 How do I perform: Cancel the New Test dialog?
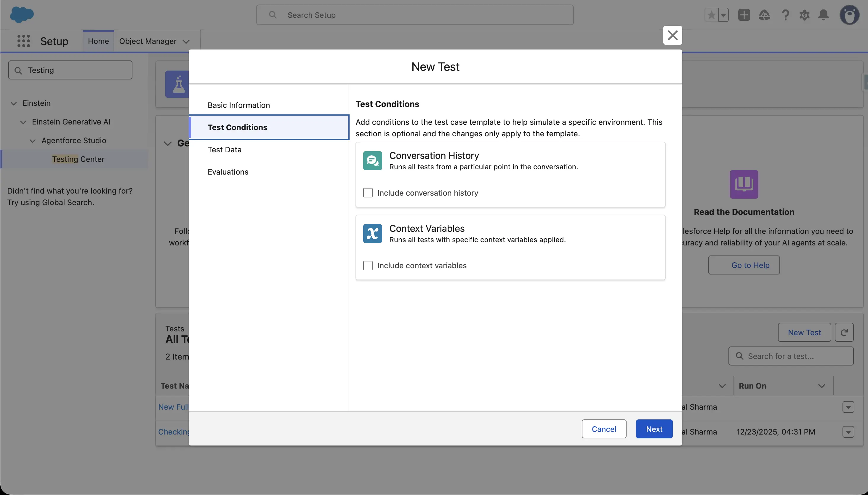[604, 429]
